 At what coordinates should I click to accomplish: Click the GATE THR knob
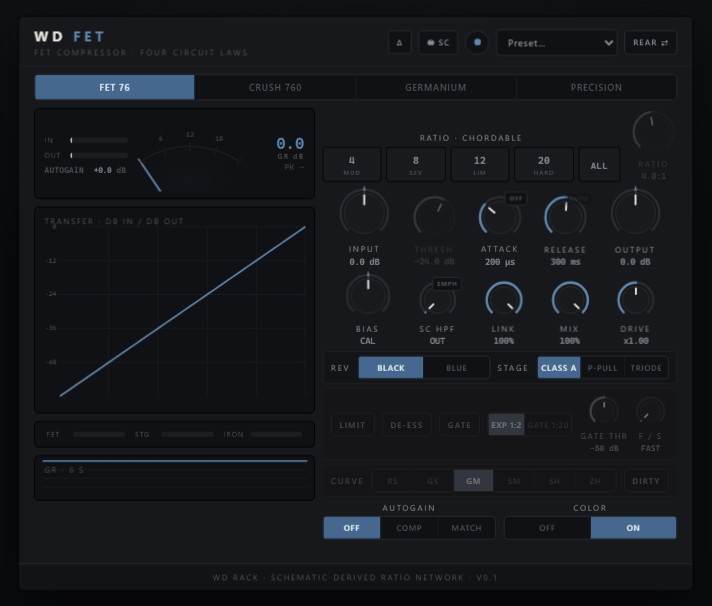click(x=604, y=411)
